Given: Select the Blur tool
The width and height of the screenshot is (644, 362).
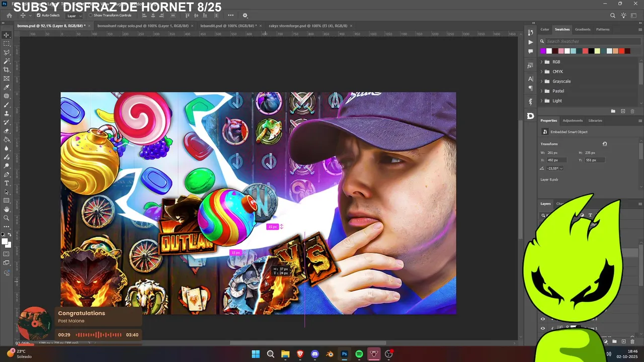Looking at the screenshot, I should pos(7,148).
